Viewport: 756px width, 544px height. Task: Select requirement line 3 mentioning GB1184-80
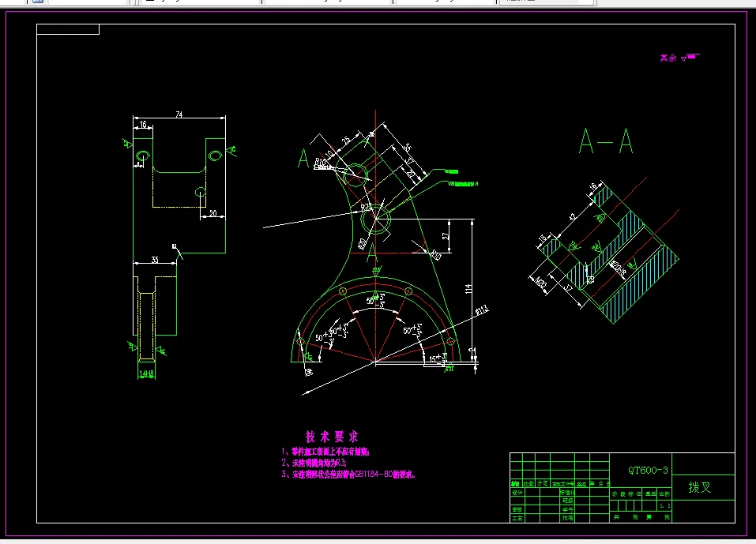(348, 475)
